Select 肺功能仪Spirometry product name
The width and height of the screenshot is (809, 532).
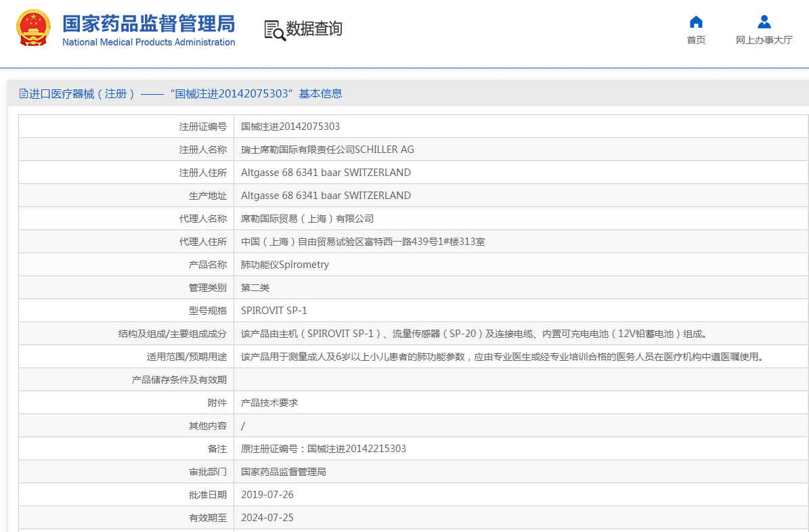click(x=285, y=265)
